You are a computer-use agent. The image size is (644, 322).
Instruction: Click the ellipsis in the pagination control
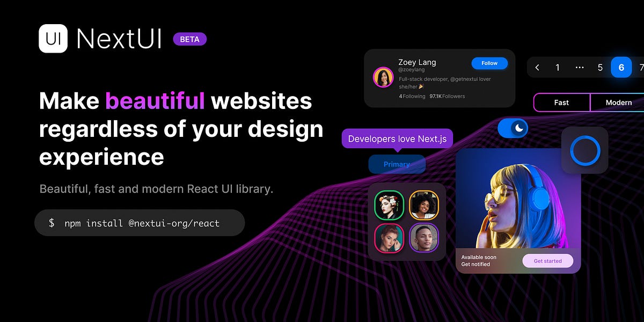tap(579, 67)
